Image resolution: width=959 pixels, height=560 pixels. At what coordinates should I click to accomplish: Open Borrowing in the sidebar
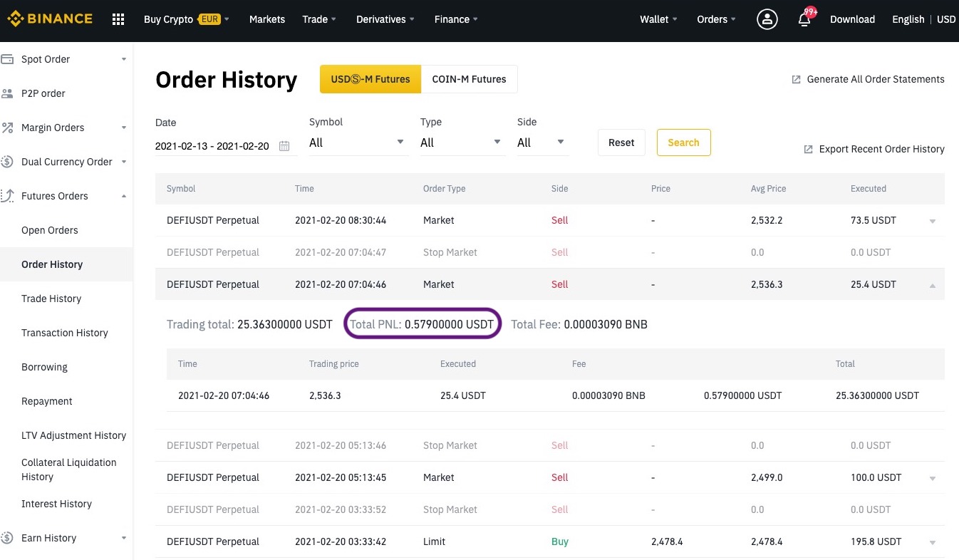44,367
